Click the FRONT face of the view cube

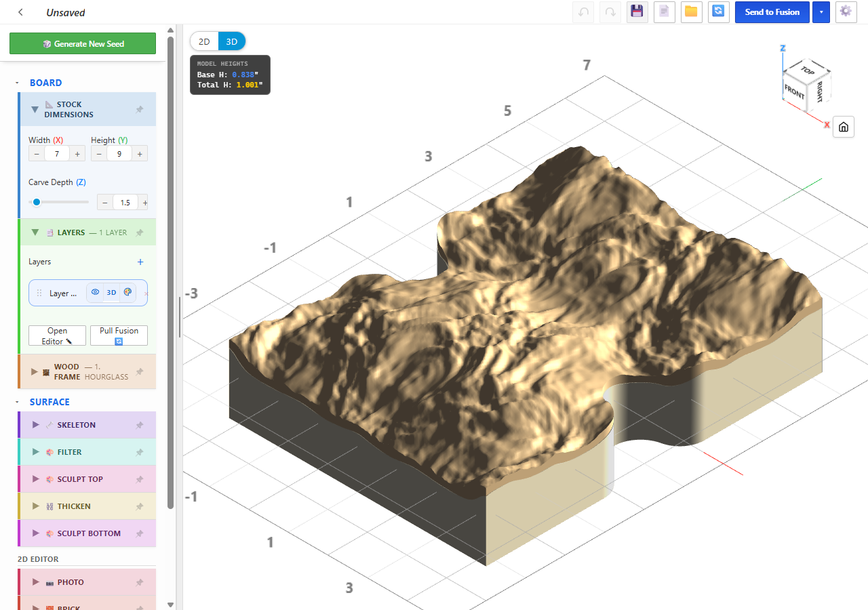click(793, 91)
